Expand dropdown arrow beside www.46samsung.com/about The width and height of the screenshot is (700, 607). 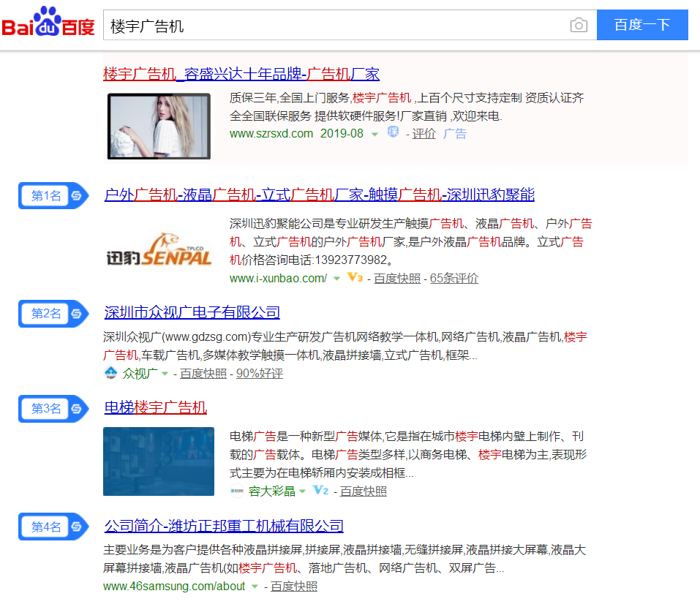(x=255, y=587)
